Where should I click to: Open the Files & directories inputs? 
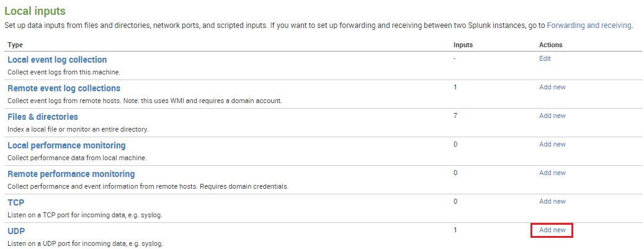pos(43,117)
